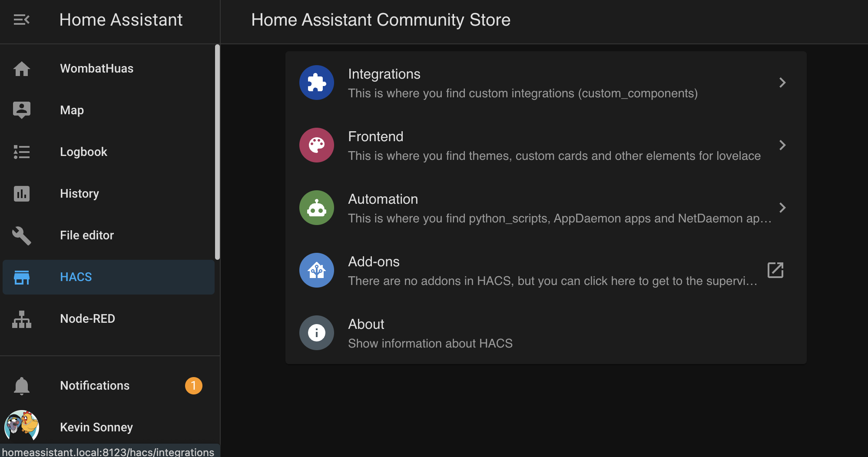
Task: Click the Map person-pin icon
Action: [x=22, y=110]
